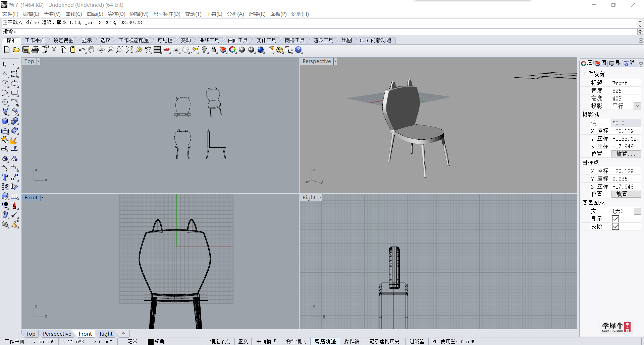644x345 pixels.
Task: Open the Right viewport dropdown arrow
Action: click(x=320, y=198)
